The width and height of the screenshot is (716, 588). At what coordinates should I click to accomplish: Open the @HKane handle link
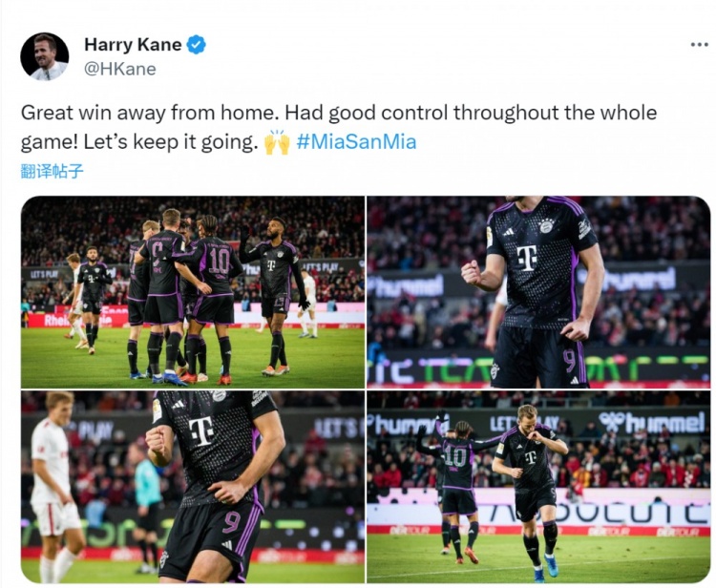click(120, 69)
